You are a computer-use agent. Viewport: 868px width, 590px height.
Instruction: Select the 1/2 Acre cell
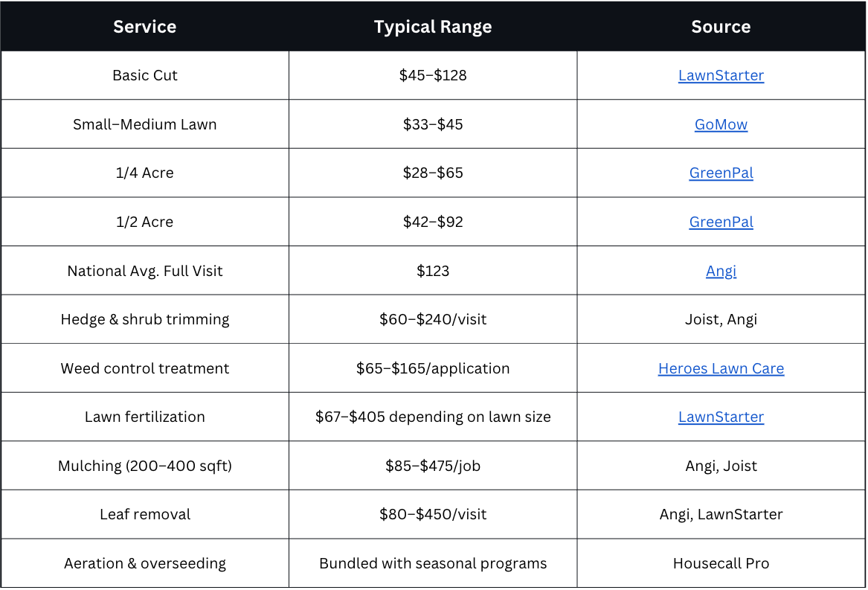(145, 222)
